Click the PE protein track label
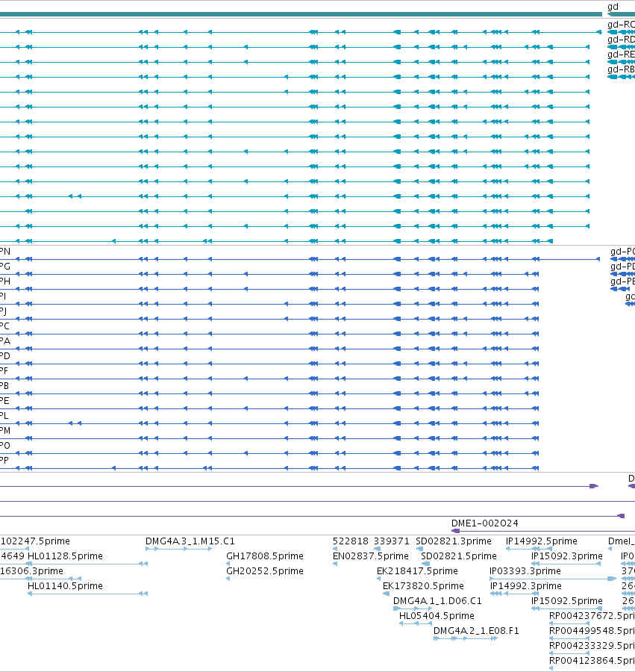Image resolution: width=635 pixels, height=672 pixels. click(4, 401)
